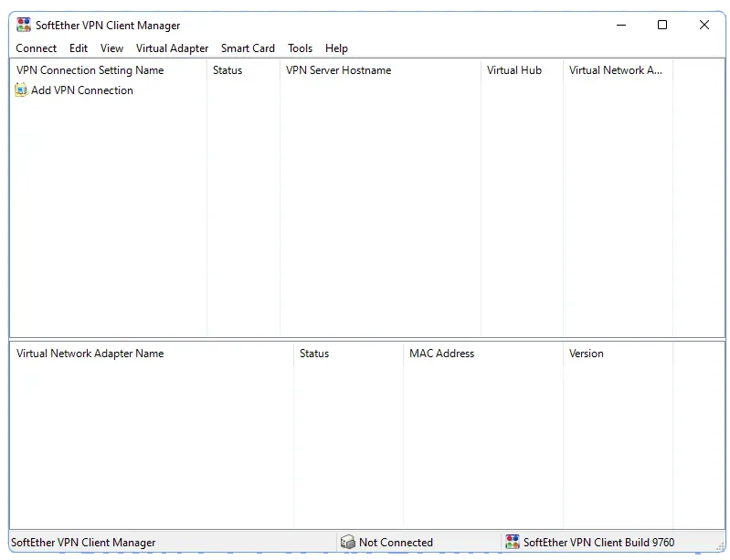Open the Tools menu
The width and height of the screenshot is (730, 560).
[x=300, y=48]
